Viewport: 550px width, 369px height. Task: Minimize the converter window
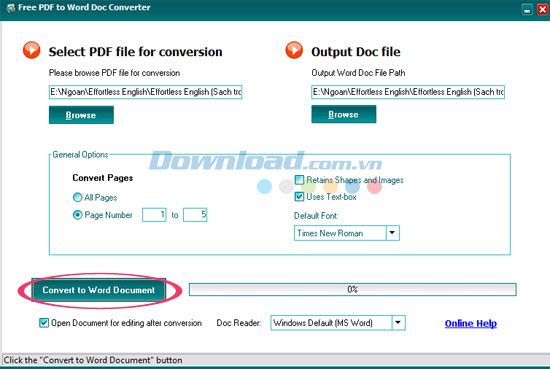point(527,9)
